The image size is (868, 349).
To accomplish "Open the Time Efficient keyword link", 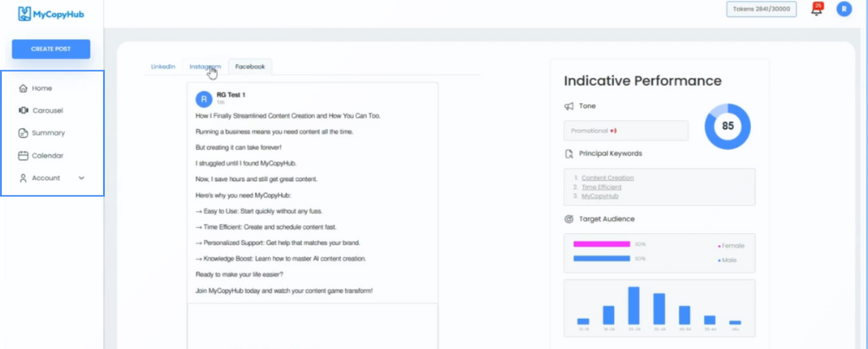I will 601,187.
